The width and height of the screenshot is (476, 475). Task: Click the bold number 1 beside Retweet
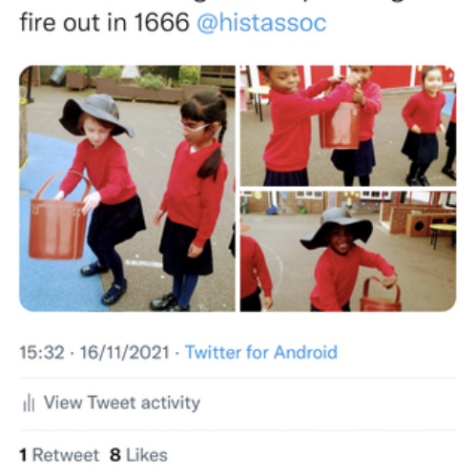[23, 455]
